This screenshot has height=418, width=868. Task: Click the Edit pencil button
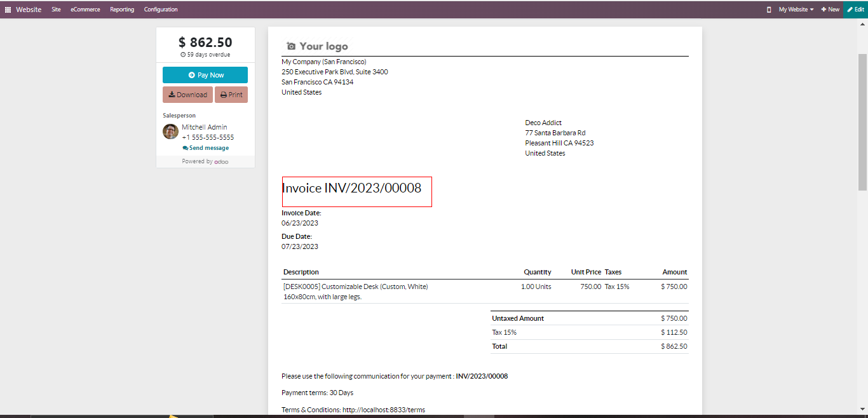855,10
